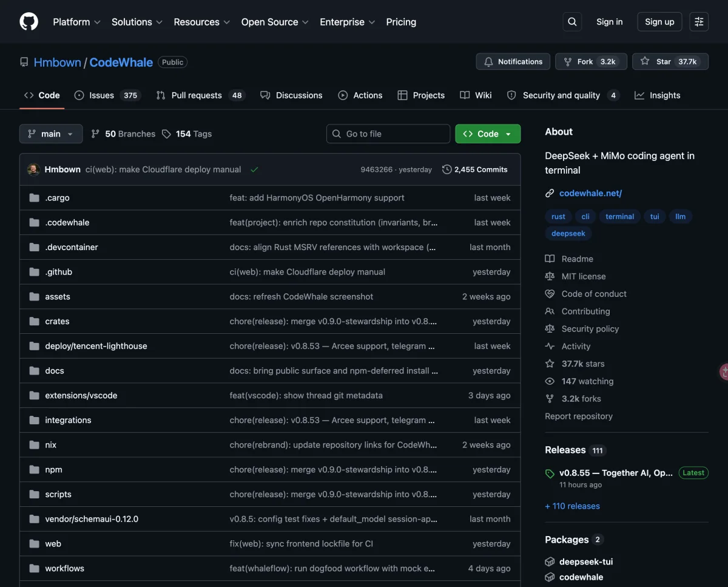Expand the Open Source menu
The height and width of the screenshot is (587, 728).
(x=275, y=22)
